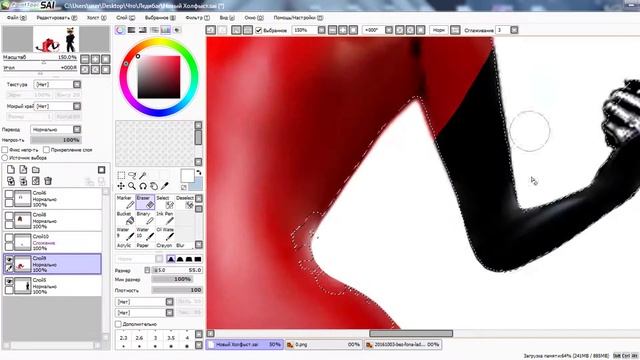Select the 2.3 brush size preset
This screenshot has height=360, width=640.
pos(124,341)
